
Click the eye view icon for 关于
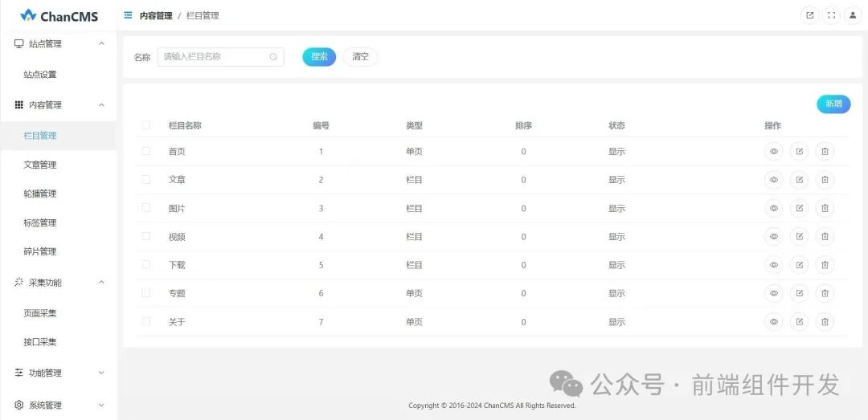pos(774,321)
